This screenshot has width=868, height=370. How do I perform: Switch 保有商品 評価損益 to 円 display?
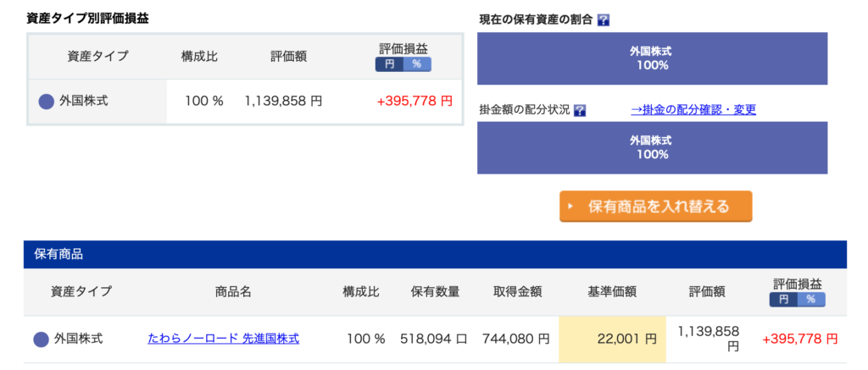coord(783,299)
